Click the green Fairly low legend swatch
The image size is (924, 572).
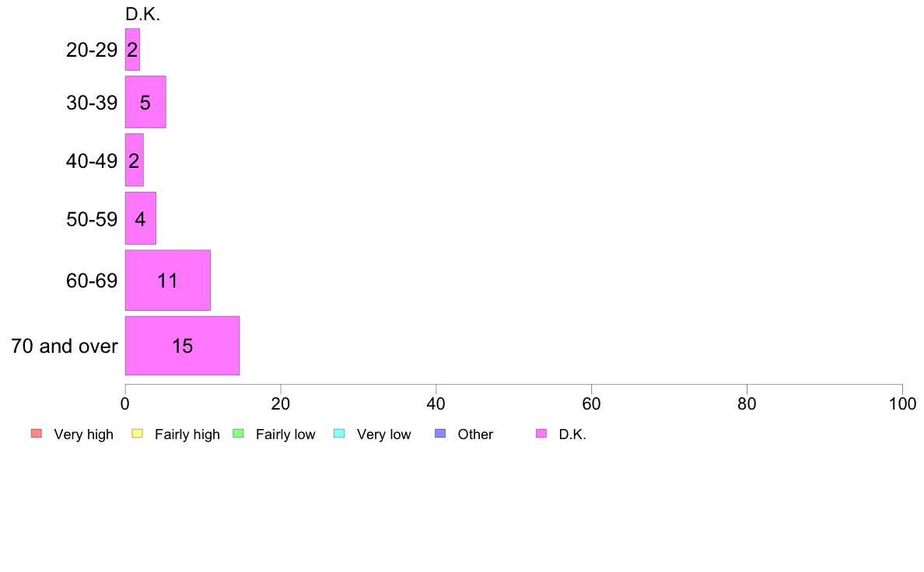pos(239,434)
